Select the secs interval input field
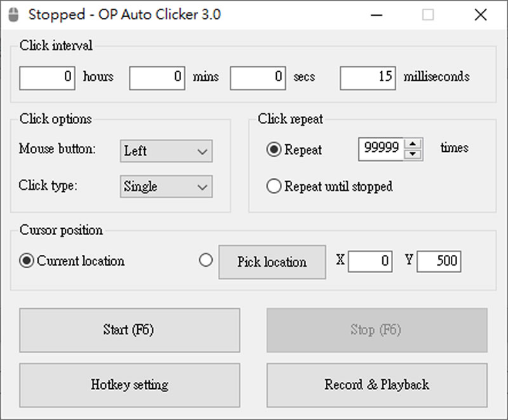This screenshot has height=420, width=508. click(x=258, y=78)
